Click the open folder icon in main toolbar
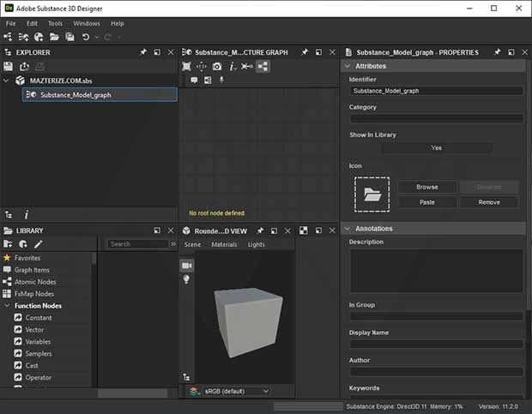The image size is (532, 414). [54, 37]
